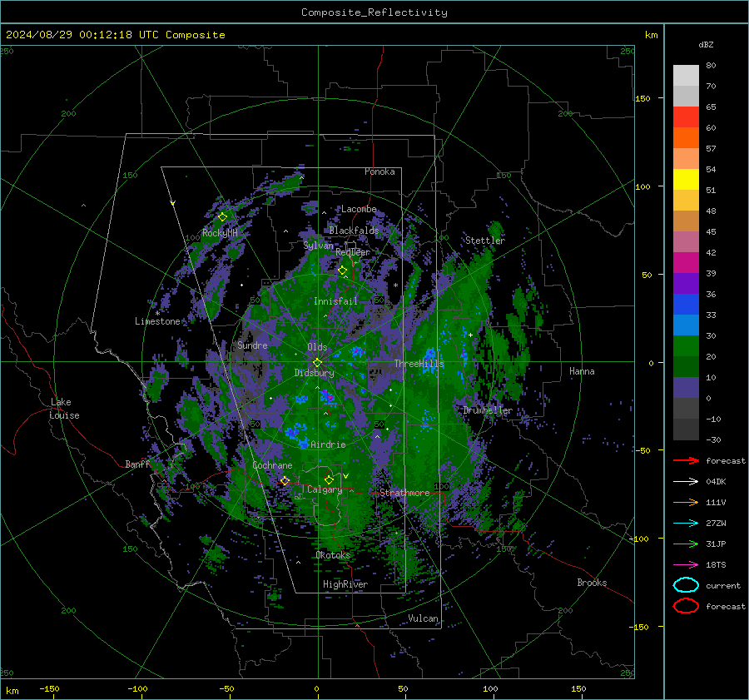Screen dimensions: 749x700
Task: Click the Banff label
Action: coord(137,464)
